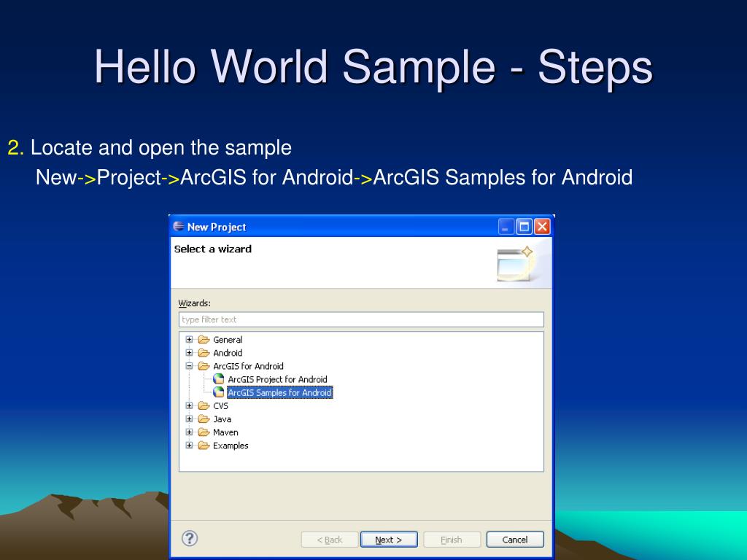
Task: Click the ArcGIS Samples for Android globe icon
Action: [219, 392]
